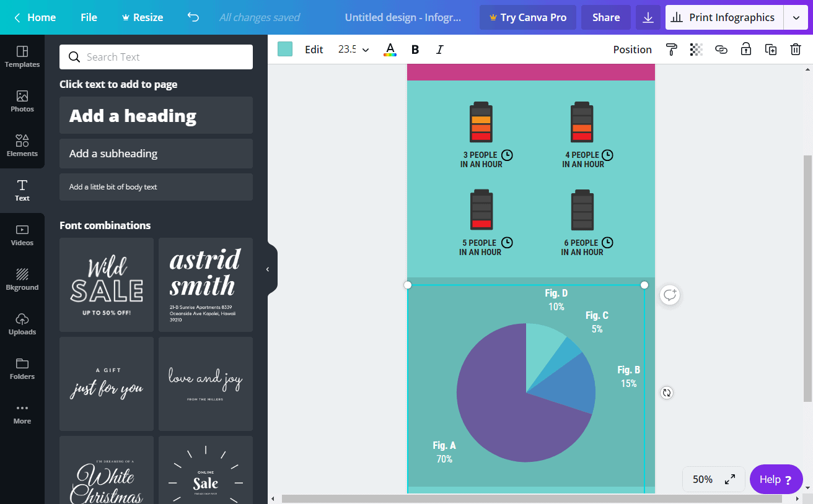Click the Search Text field
This screenshot has height=504, width=813.
click(156, 57)
